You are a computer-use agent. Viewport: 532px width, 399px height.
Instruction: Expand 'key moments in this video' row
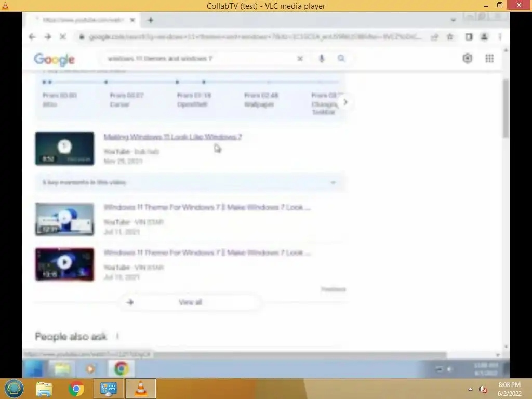pos(190,182)
